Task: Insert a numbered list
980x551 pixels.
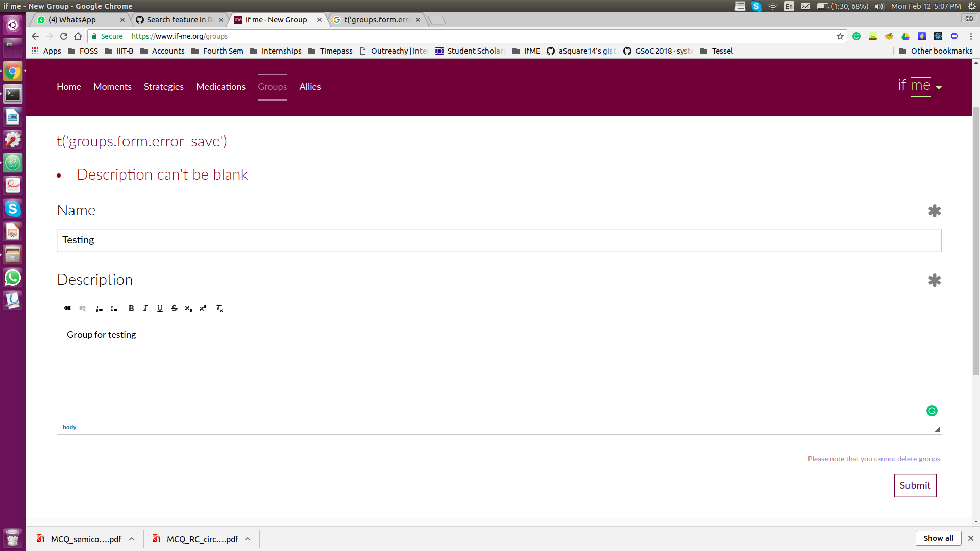Action: pyautogui.click(x=99, y=308)
